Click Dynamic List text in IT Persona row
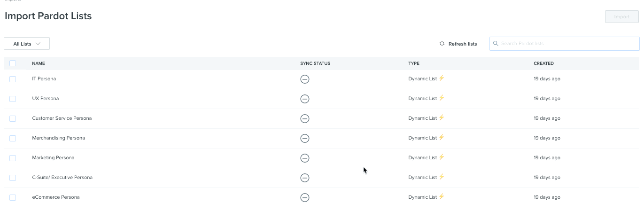Image resolution: width=644 pixels, height=203 pixels. point(422,79)
